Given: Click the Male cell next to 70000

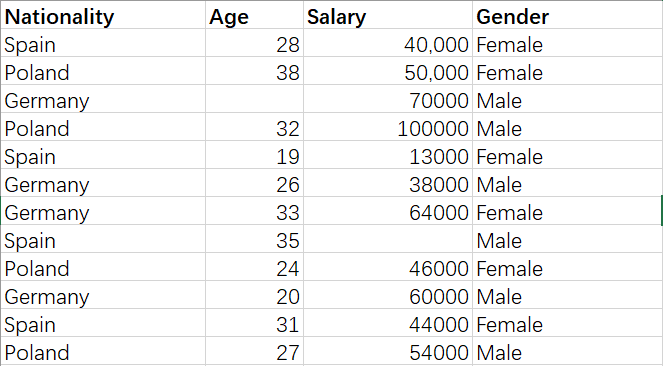Looking at the screenshot, I should coord(567,99).
